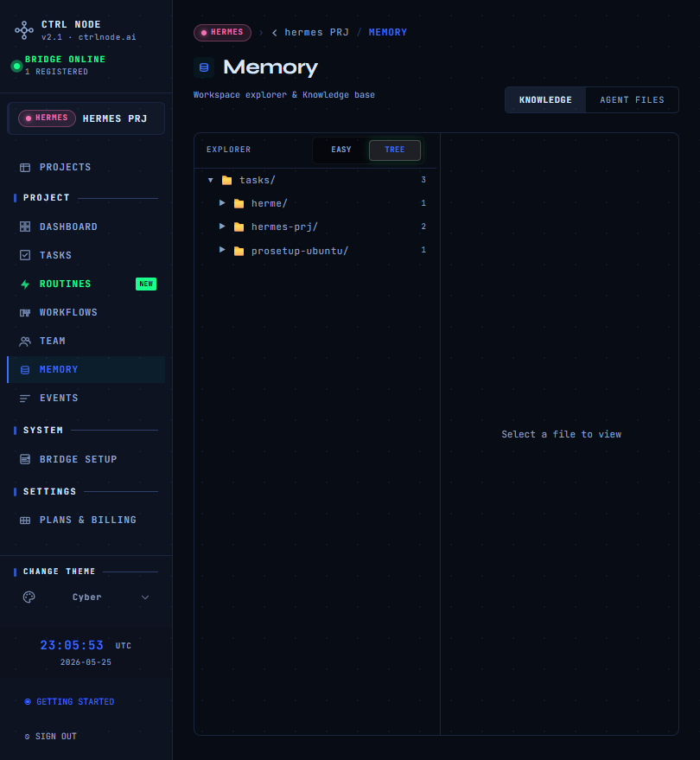
Task: Click the hermes PRJ breadcrumb link
Action: (x=317, y=33)
